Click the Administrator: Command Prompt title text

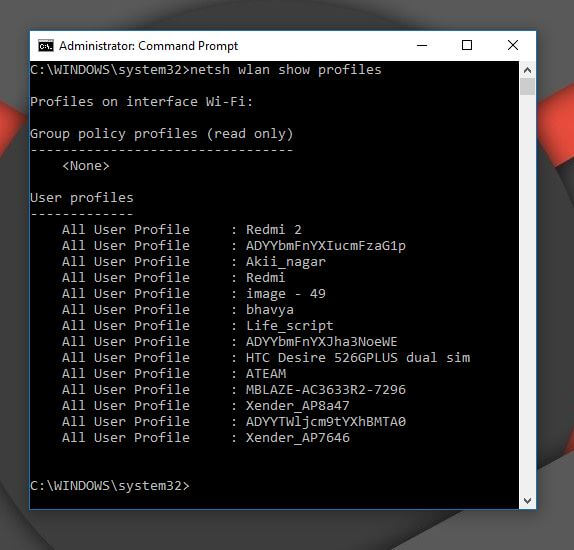pos(148,46)
